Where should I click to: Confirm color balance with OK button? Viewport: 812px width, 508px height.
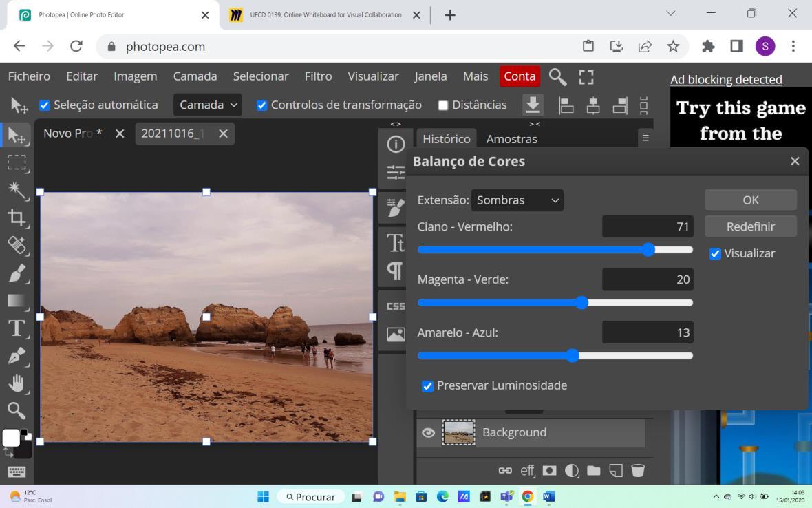pos(750,200)
